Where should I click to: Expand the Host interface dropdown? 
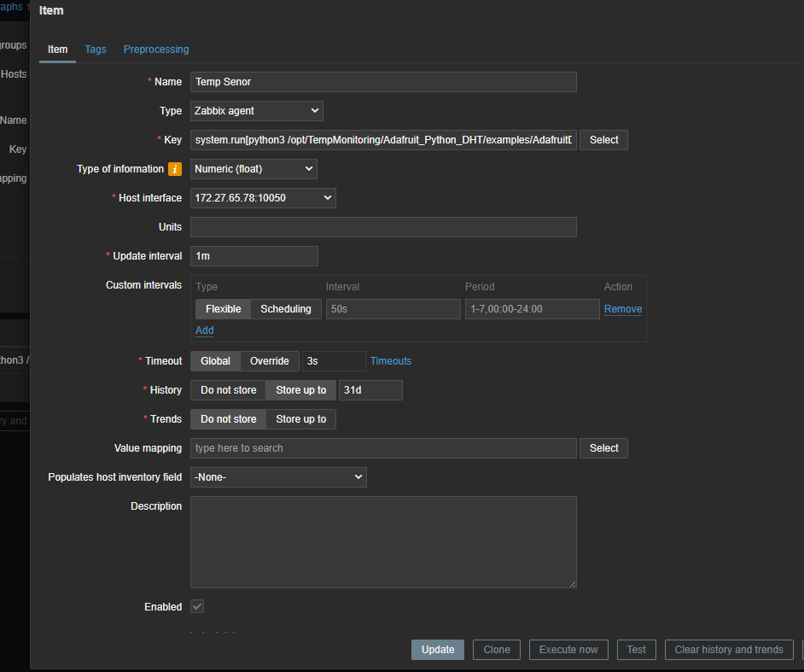[263, 198]
